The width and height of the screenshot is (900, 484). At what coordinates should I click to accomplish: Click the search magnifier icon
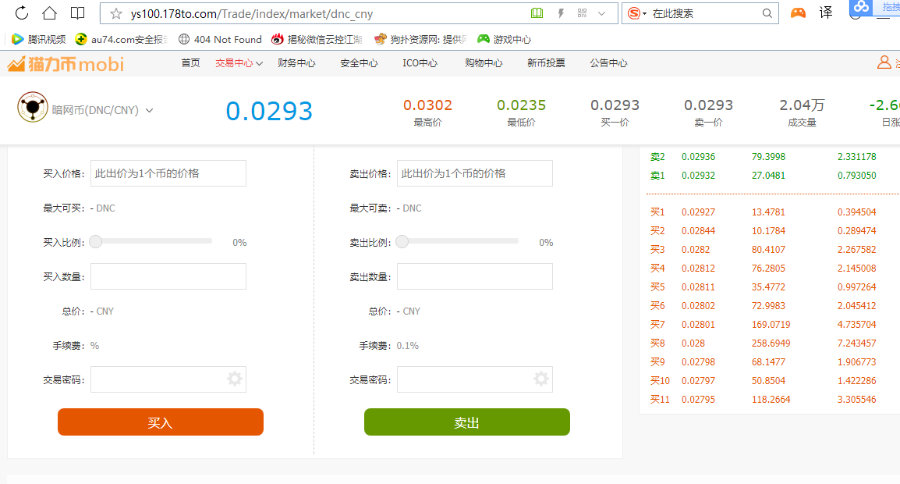767,13
